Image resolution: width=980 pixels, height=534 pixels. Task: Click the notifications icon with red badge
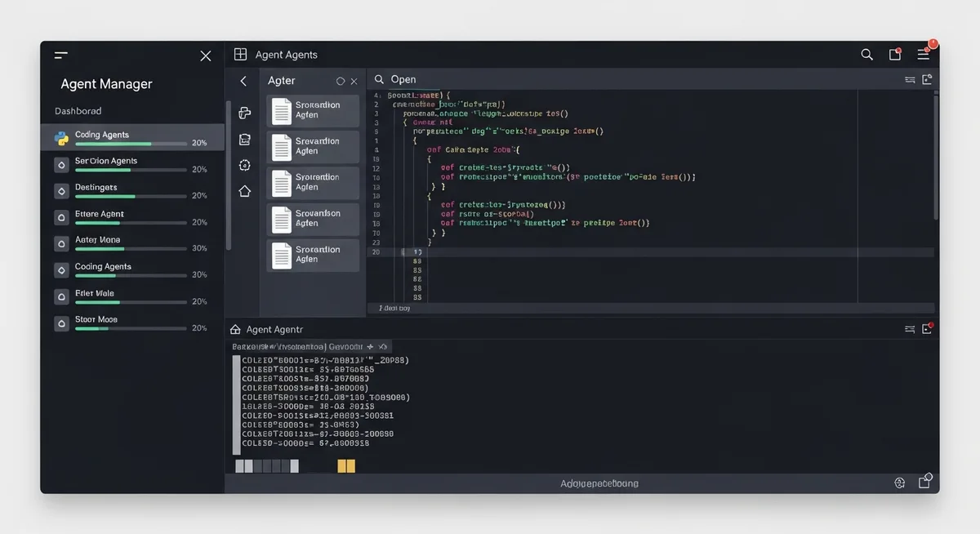click(x=894, y=54)
